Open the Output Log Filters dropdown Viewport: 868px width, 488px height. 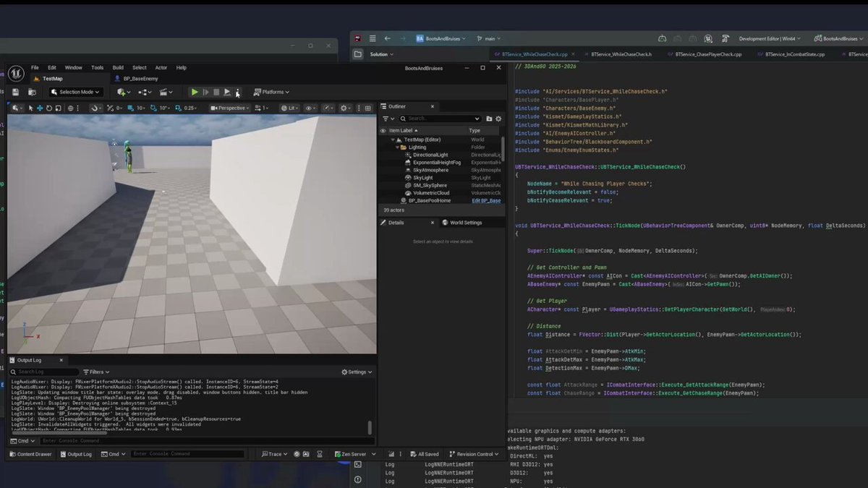pyautogui.click(x=96, y=372)
